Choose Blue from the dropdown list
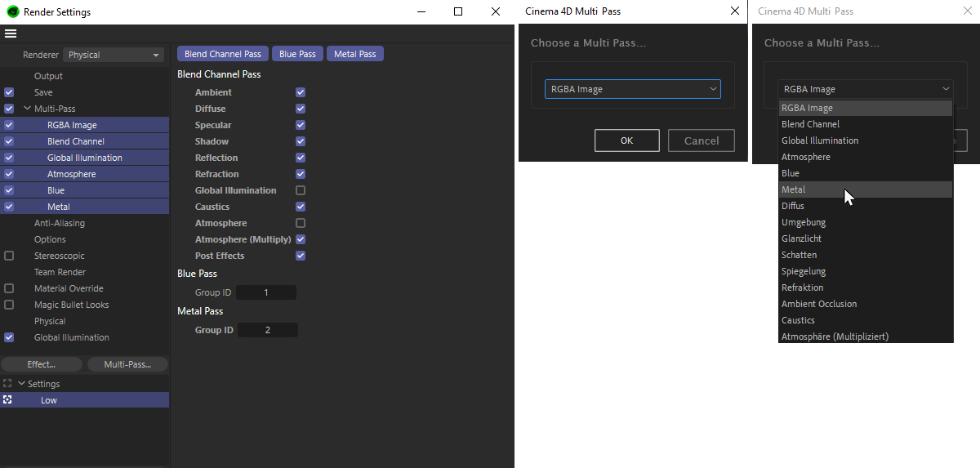The height and width of the screenshot is (468, 980). pos(866,173)
